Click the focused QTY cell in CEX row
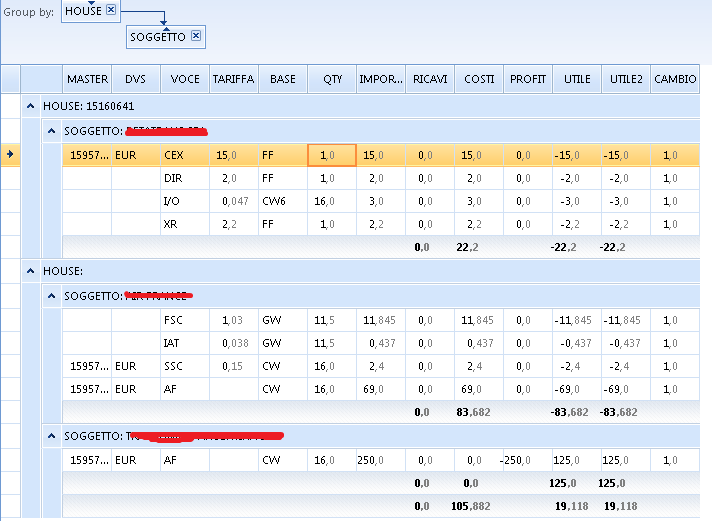Viewport: 712px width, 521px height. (x=332, y=155)
